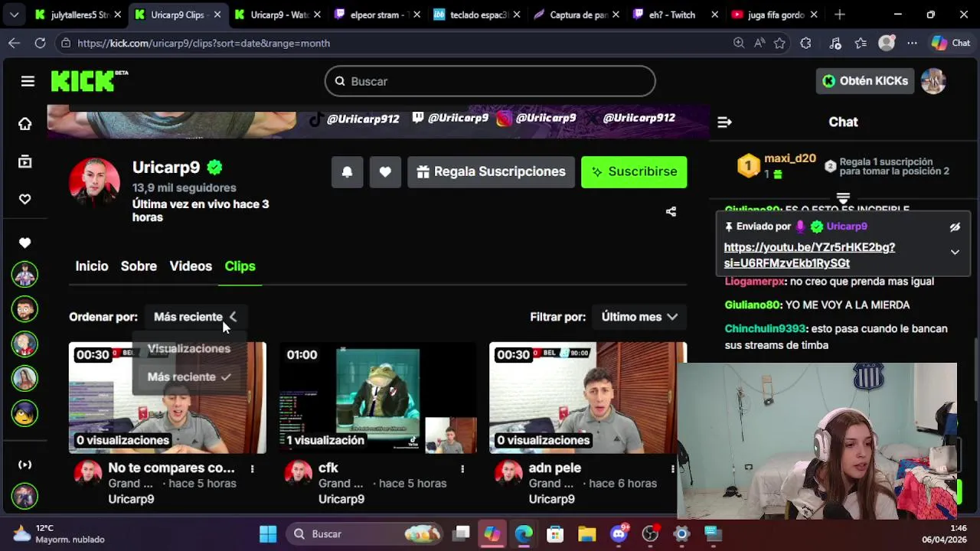
Task: Open the Copilot Chat button
Action: (x=951, y=44)
